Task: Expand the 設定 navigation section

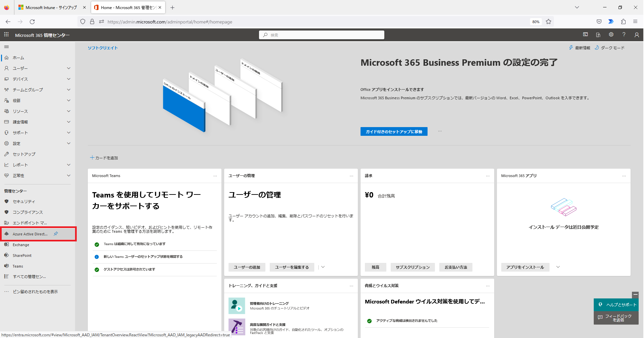Action: [69, 144]
